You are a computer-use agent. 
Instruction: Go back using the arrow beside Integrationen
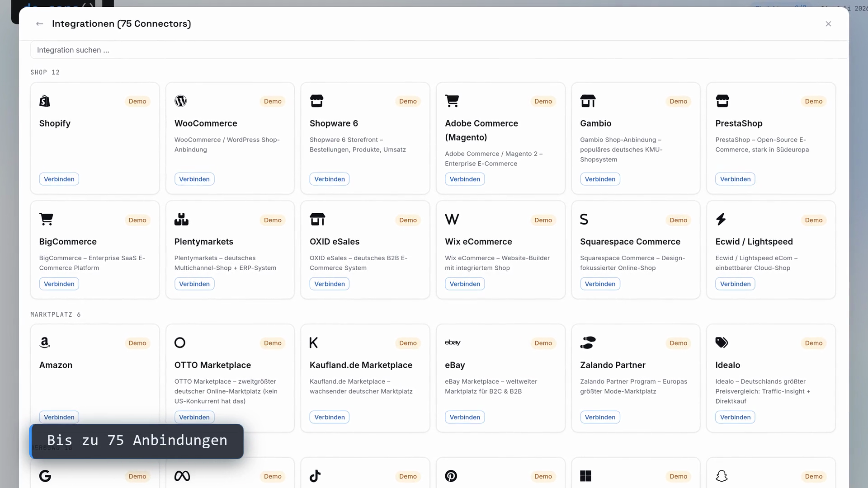tap(40, 24)
